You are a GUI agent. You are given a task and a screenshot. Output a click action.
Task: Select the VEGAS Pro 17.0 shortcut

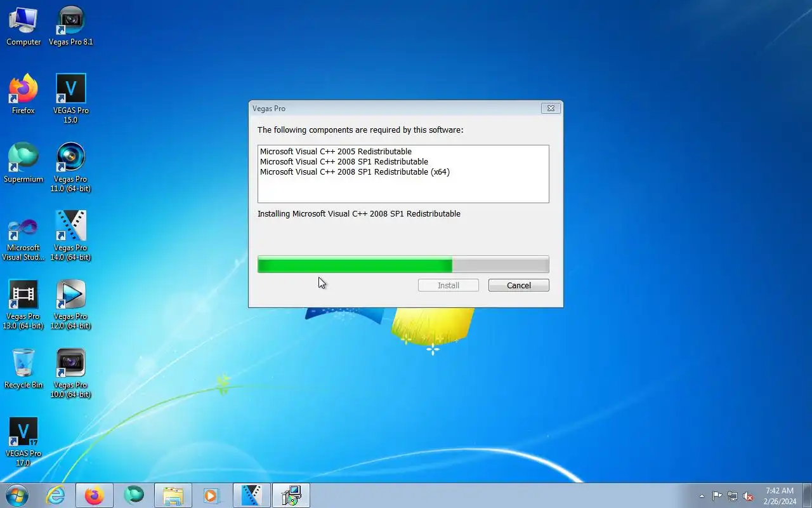point(23,441)
